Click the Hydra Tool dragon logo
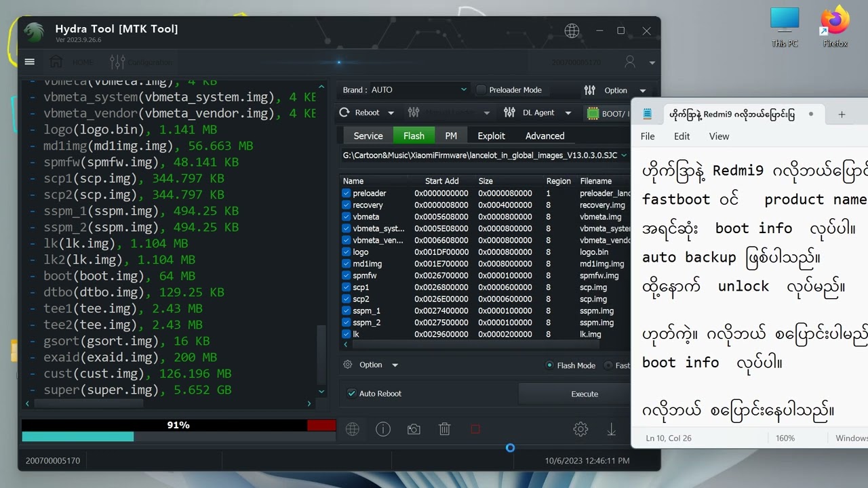 [34, 32]
